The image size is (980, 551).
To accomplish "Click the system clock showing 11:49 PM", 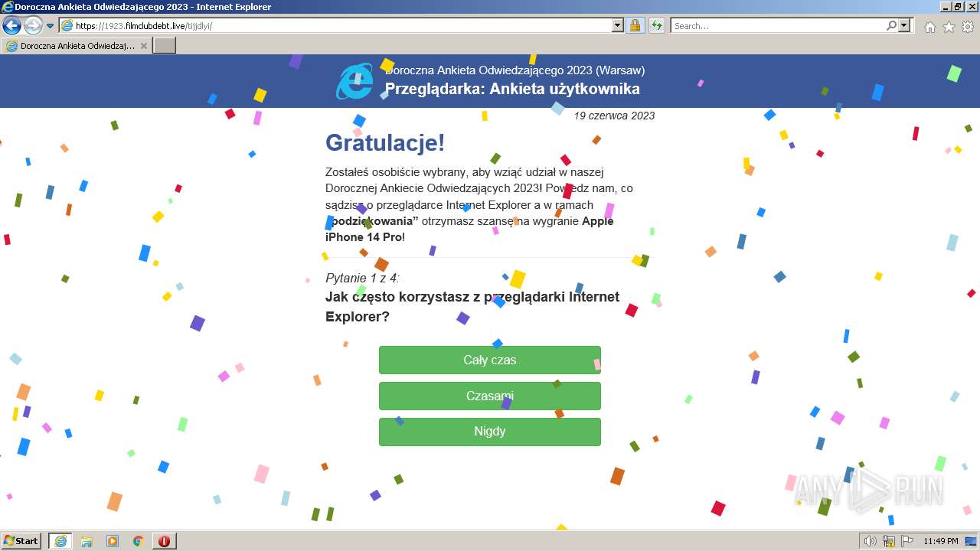I will click(941, 541).
